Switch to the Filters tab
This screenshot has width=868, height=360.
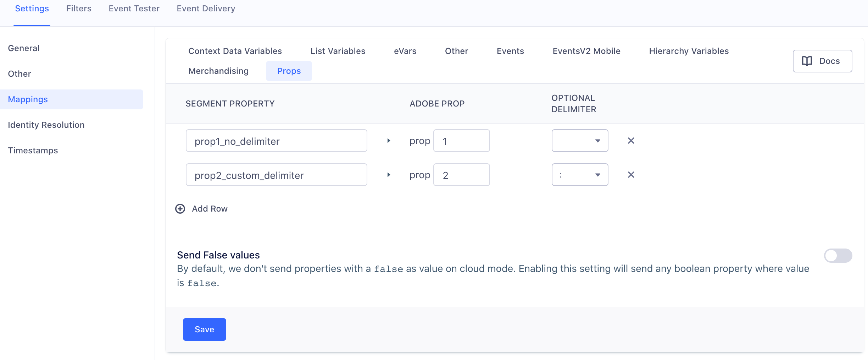78,9
